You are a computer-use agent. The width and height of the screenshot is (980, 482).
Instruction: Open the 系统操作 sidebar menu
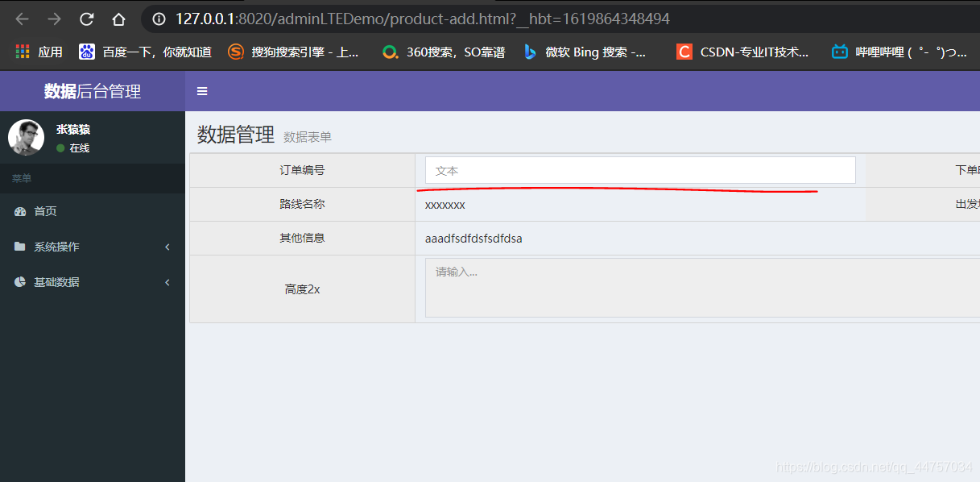[93, 247]
